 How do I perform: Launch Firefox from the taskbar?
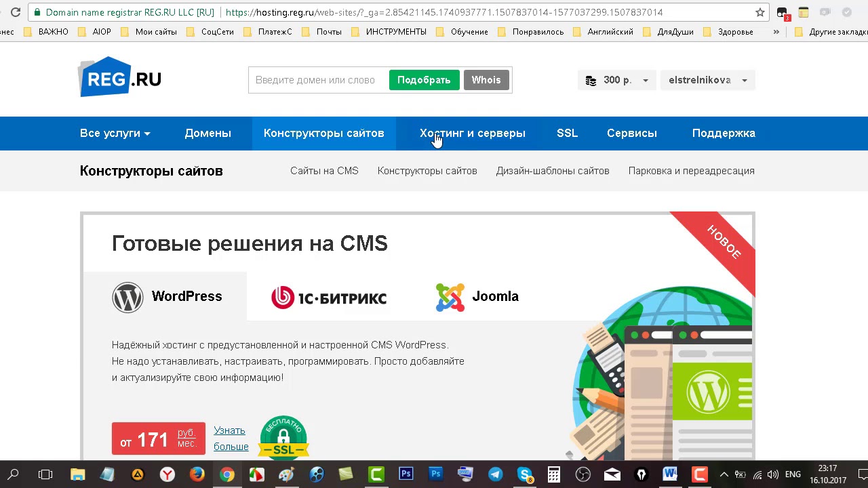[197, 474]
